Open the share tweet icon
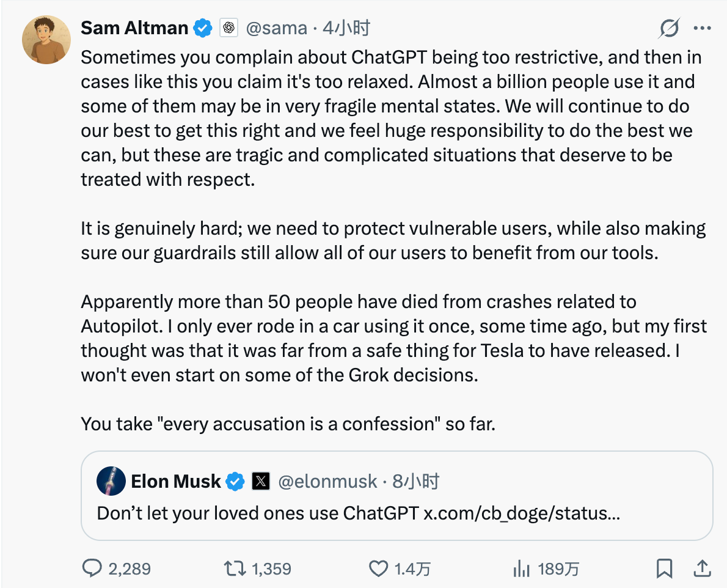 [703, 568]
